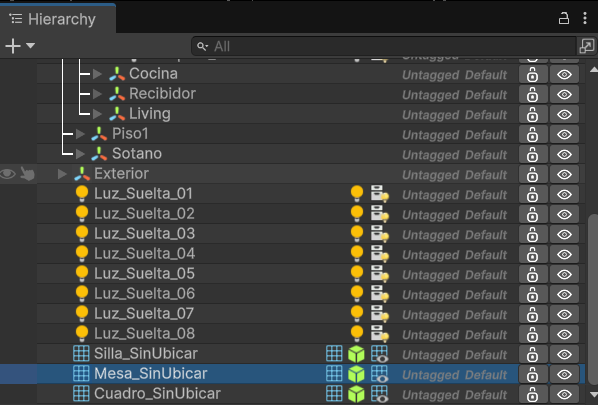
Task: Expand the Recibidor tree node
Action: pyautogui.click(x=97, y=94)
